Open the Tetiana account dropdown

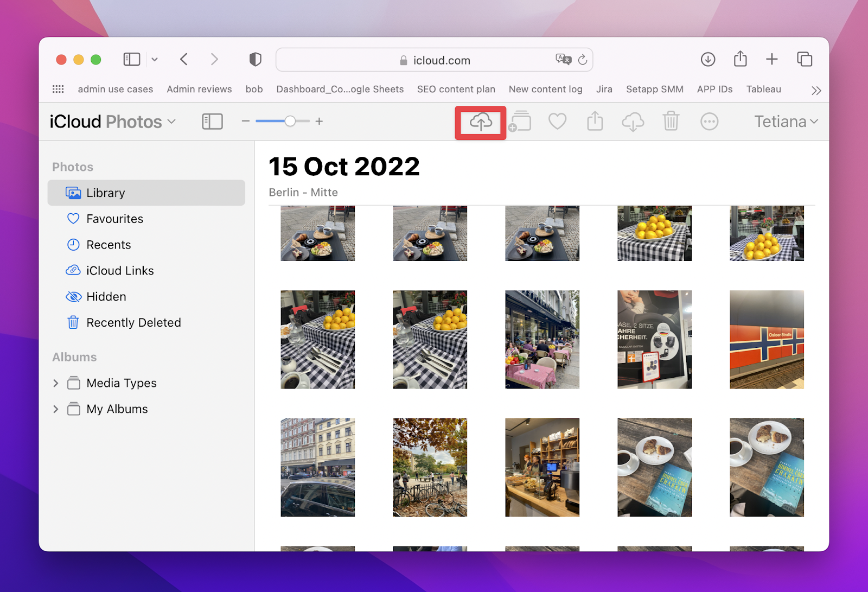[x=786, y=122]
